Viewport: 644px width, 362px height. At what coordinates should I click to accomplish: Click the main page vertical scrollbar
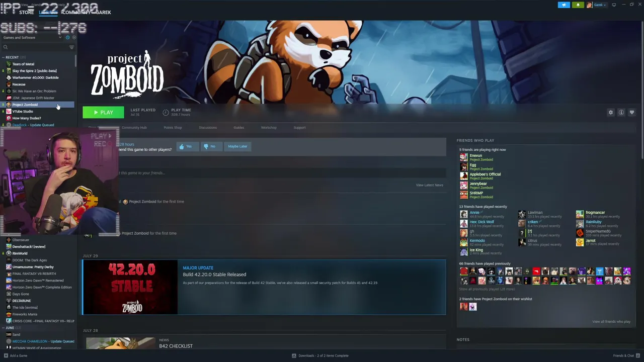641,90
